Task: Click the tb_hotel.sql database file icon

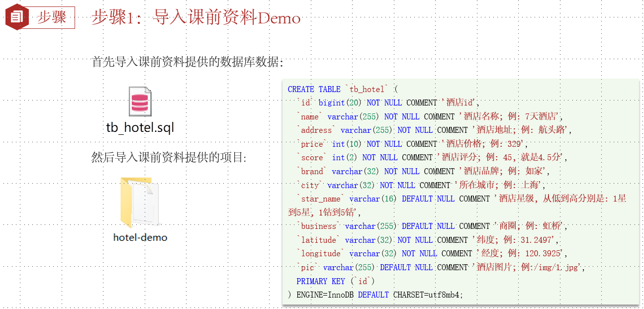Action: click(x=140, y=102)
